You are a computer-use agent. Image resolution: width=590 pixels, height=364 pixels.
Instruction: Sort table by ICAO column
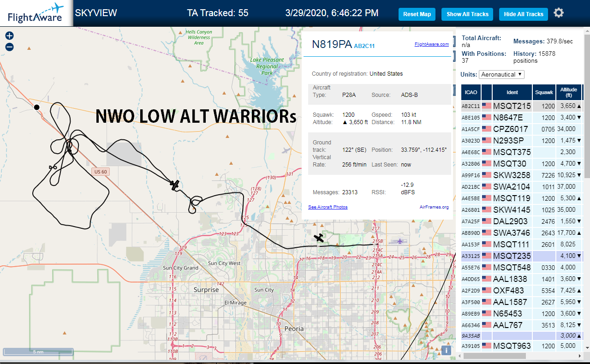tap(471, 92)
